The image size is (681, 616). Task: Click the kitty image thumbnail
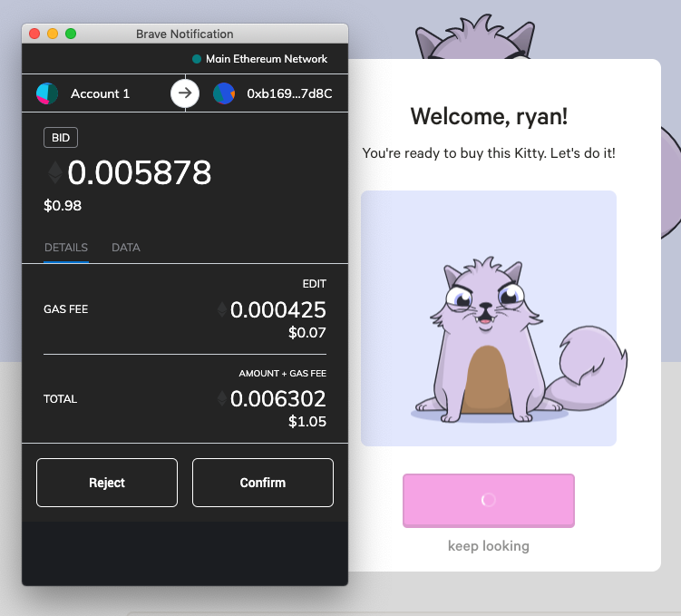tap(489, 318)
